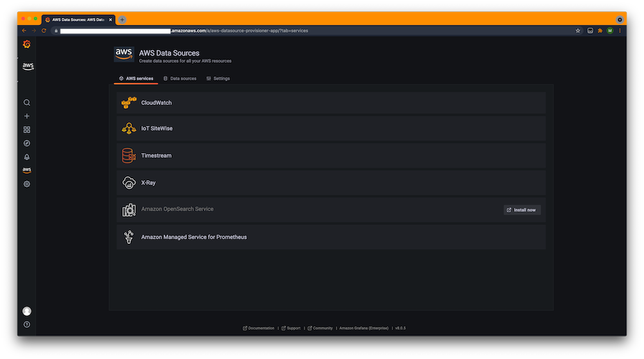Open the Grafana home logo
The width and height of the screenshot is (644, 359).
pyautogui.click(x=26, y=44)
